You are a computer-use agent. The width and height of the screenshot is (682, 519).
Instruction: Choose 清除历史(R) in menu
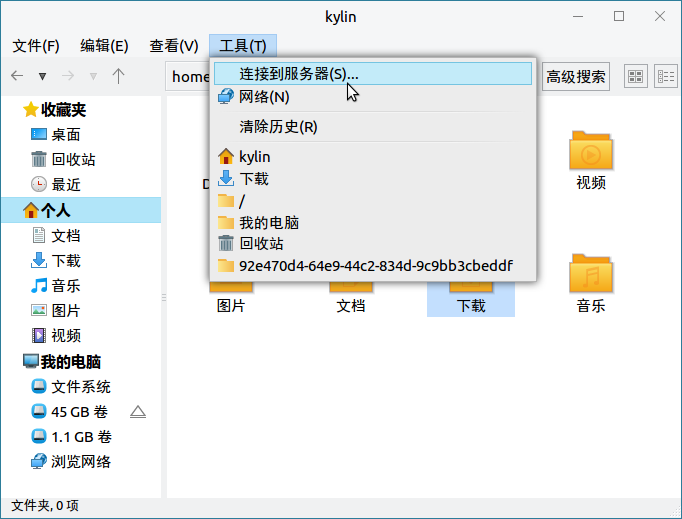373,127
